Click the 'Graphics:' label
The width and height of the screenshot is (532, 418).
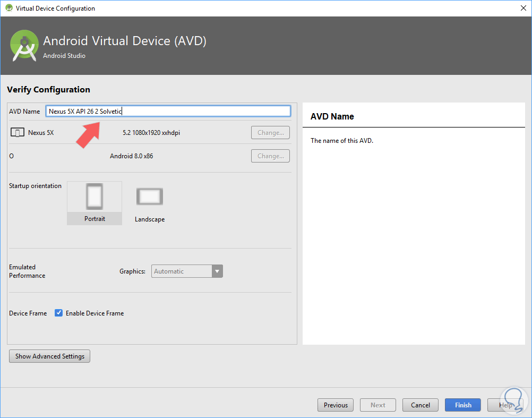click(x=132, y=271)
